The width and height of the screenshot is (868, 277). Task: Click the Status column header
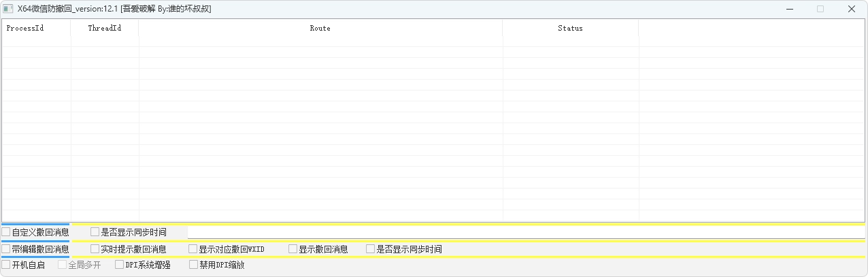tap(571, 28)
